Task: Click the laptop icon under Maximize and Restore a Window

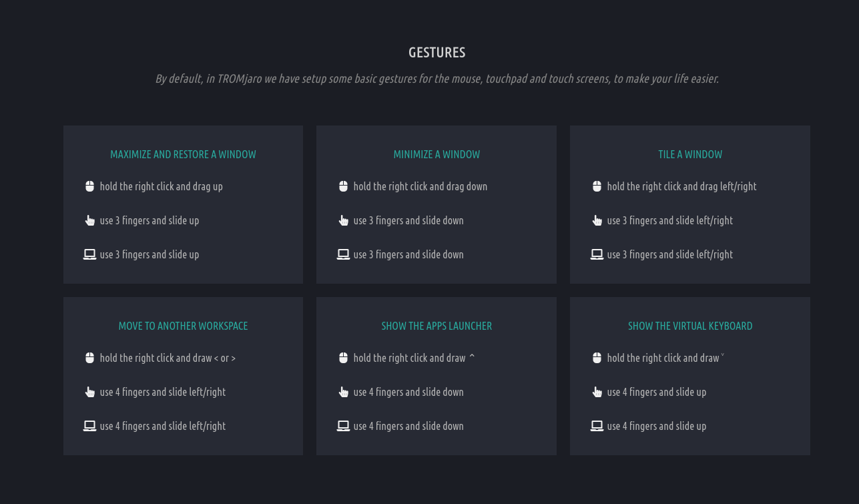Action: (x=89, y=254)
